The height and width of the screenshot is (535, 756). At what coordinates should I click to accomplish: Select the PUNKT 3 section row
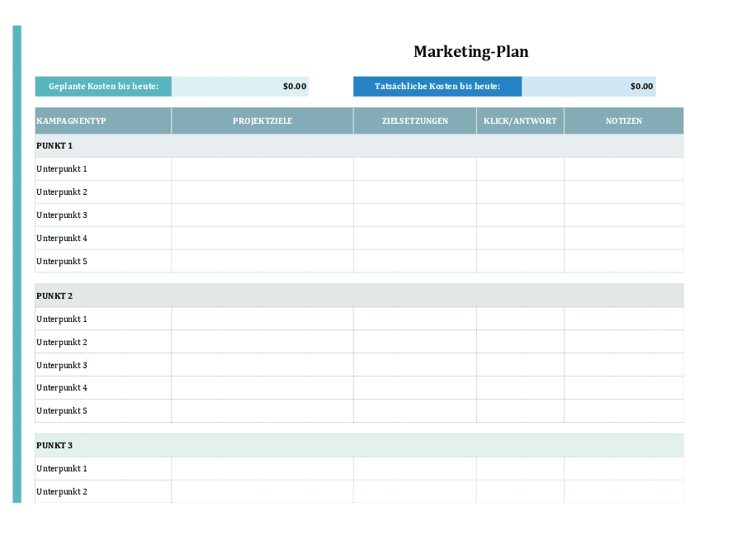point(359,445)
